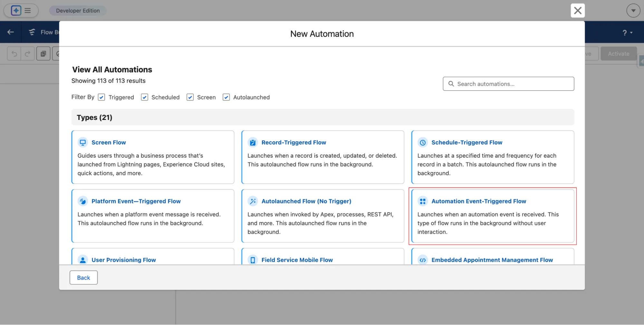644x325 pixels.
Task: Click the User Provisioning Flow person icon
Action: point(83,260)
